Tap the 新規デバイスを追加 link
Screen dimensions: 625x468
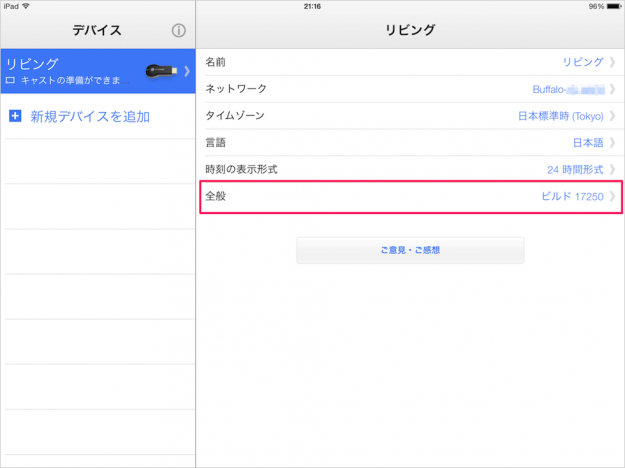click(90, 117)
